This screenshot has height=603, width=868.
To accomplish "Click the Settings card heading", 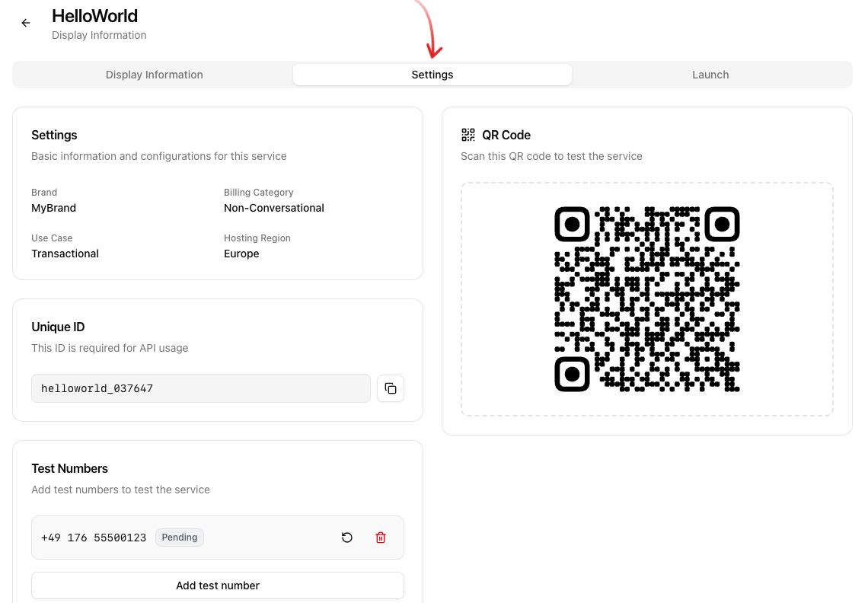I will coord(54,135).
